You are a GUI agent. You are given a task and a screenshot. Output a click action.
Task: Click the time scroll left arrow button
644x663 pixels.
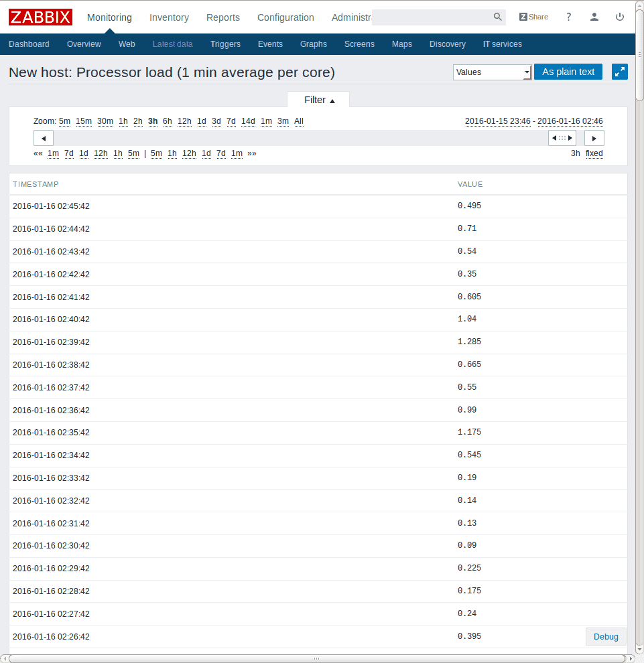(44, 138)
